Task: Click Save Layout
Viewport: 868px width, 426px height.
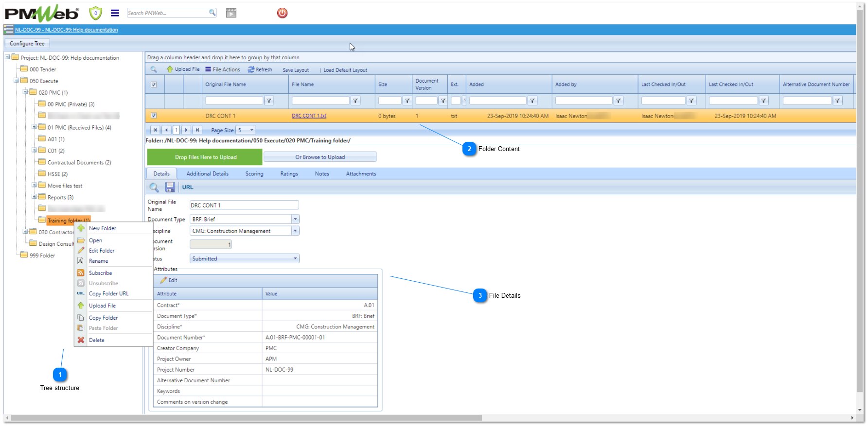Action: coord(296,70)
